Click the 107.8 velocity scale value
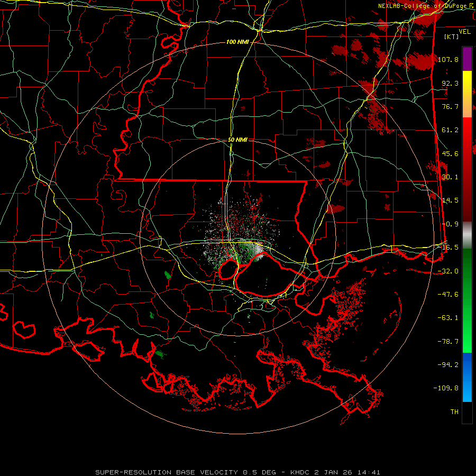This screenshot has width=476, height=476. click(x=448, y=59)
